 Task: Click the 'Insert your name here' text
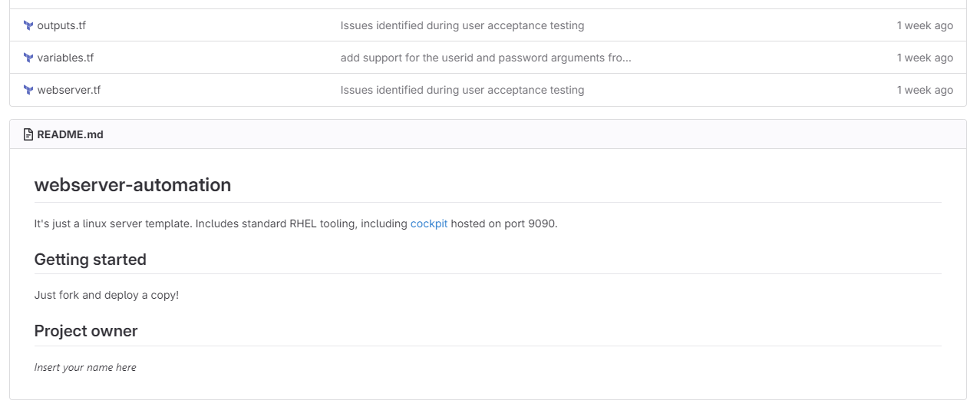point(85,367)
